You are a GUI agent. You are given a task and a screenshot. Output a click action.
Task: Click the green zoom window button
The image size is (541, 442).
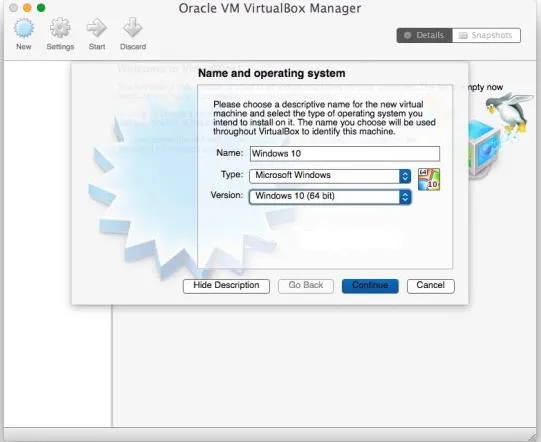[x=41, y=8]
